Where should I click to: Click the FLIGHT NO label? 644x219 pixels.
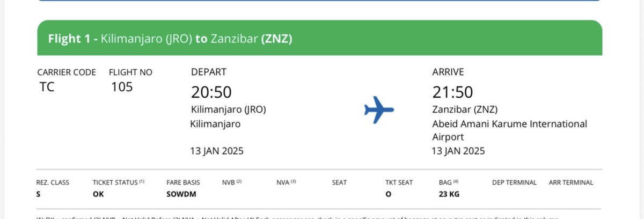[x=130, y=72]
